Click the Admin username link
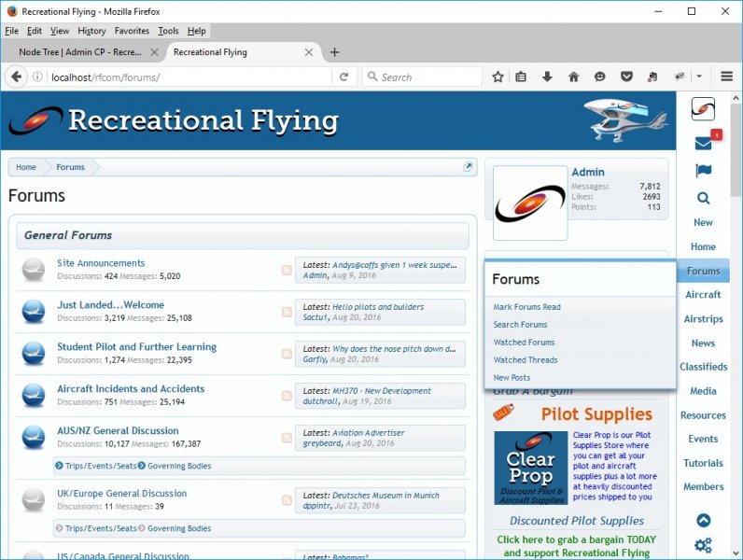Screen dimensions: 743x560 tap(587, 172)
